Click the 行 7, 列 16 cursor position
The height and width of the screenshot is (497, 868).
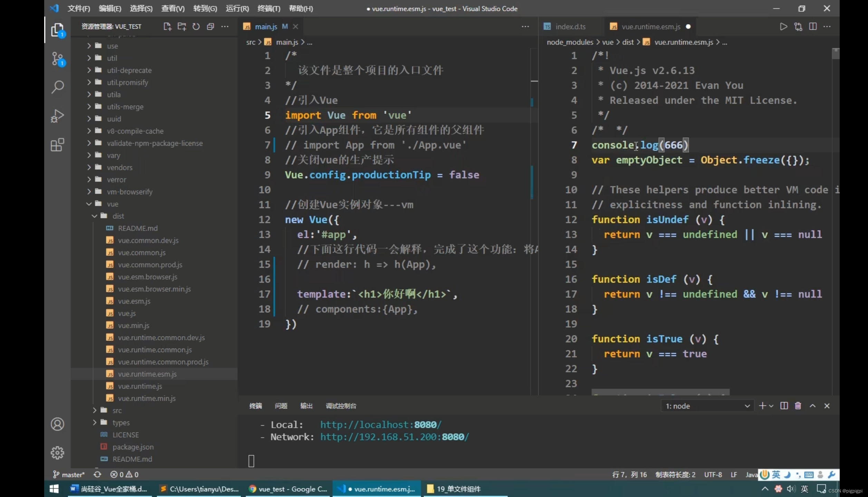tap(629, 475)
